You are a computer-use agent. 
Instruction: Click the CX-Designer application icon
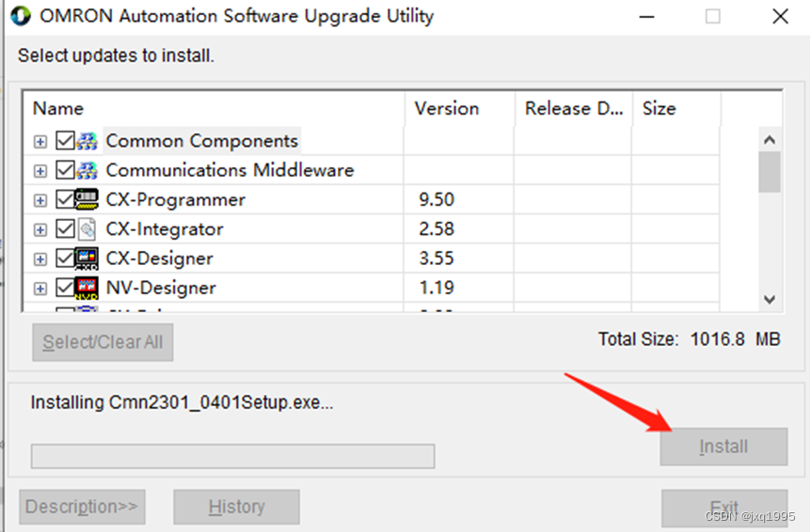[87, 258]
